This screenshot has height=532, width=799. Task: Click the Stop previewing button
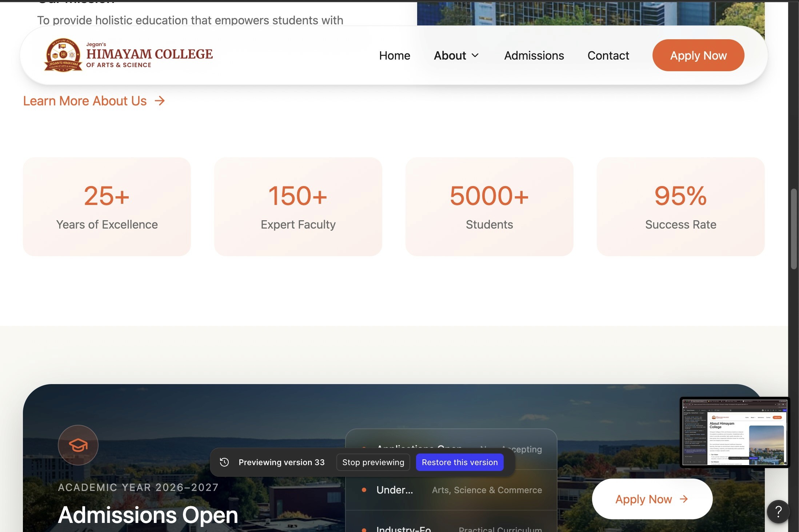tap(373, 462)
